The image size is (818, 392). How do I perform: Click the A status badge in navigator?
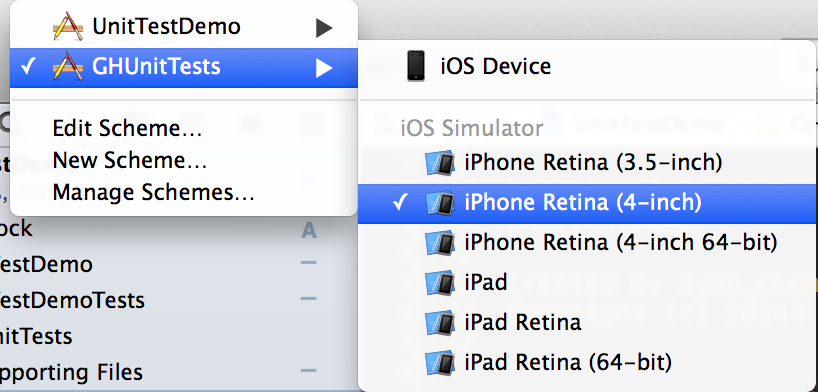309,230
